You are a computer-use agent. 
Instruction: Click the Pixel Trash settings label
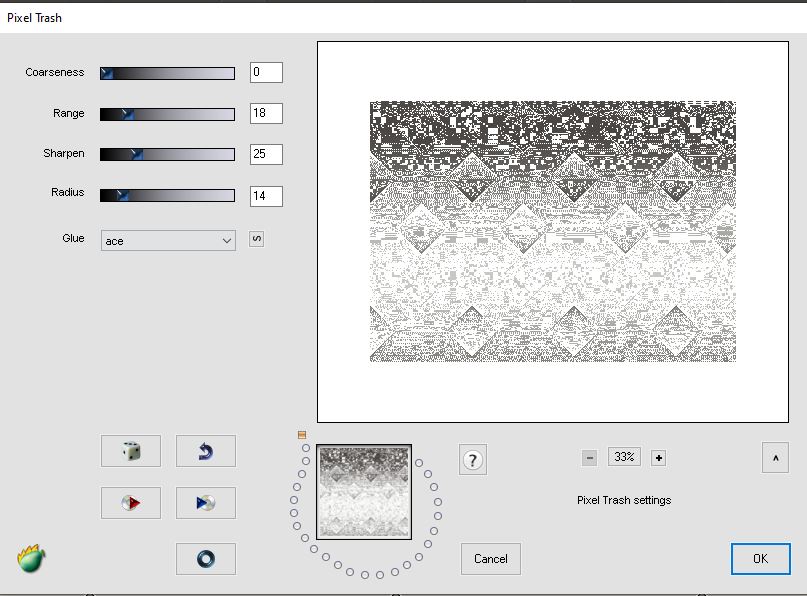click(x=624, y=500)
